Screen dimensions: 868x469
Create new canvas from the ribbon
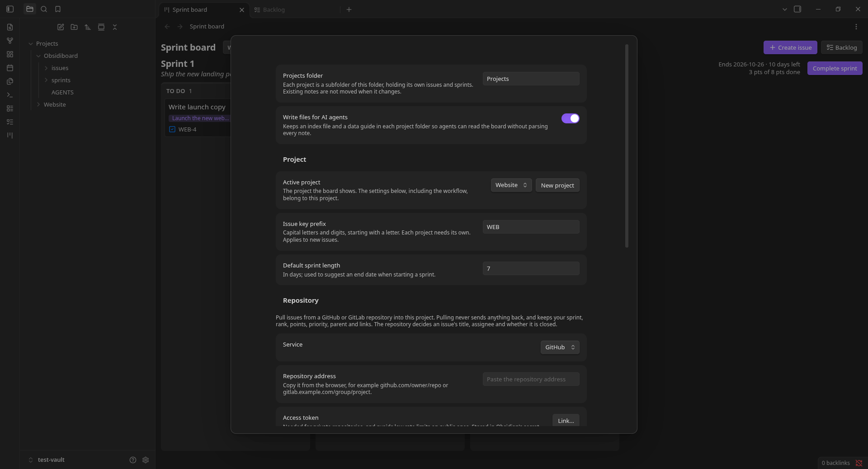[x=10, y=54]
